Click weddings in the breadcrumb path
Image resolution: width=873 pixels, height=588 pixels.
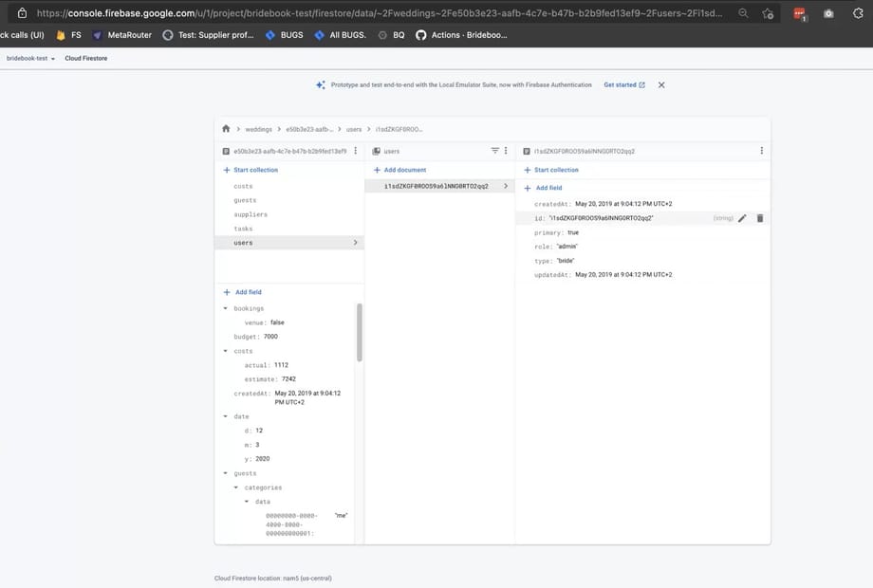pos(258,129)
